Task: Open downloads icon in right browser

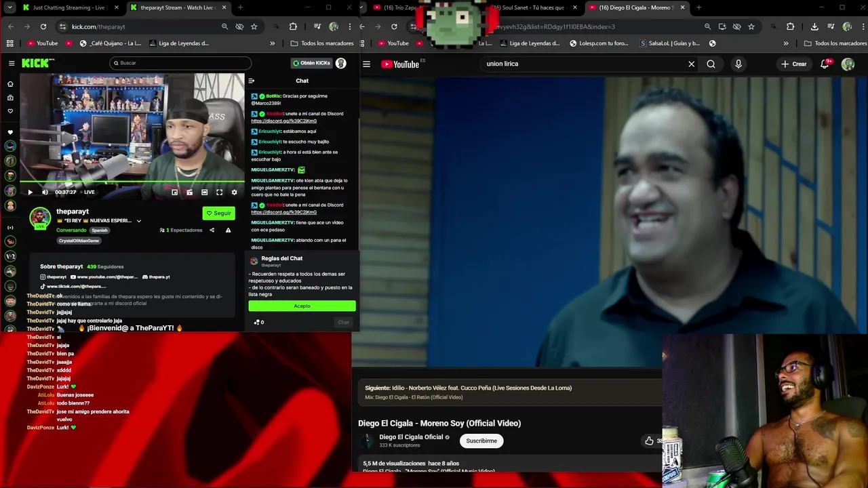Action: [814, 26]
